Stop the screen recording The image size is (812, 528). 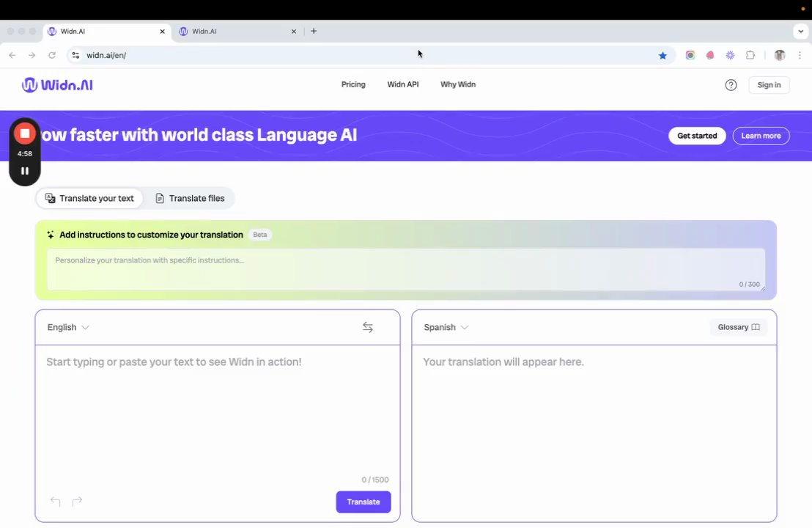(24, 133)
